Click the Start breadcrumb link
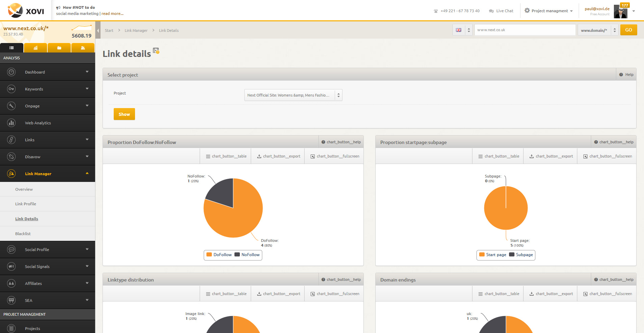Viewport: 644px width, 333px height. (x=109, y=30)
